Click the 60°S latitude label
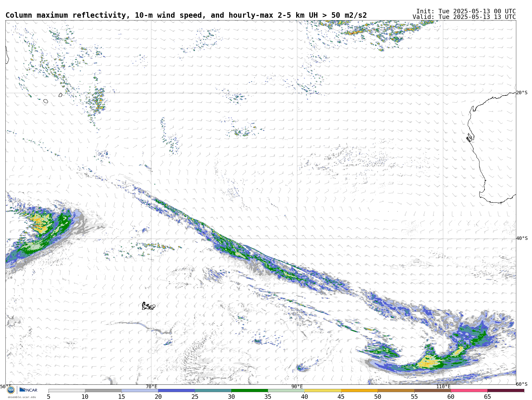This screenshot has width=532, height=400. coord(522,384)
